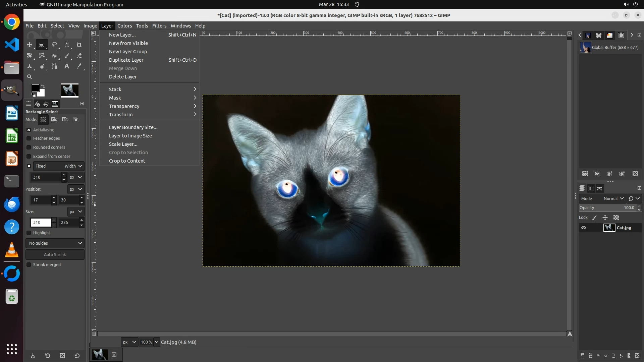Swap foreground and background colors
This screenshot has height=362, width=644.
click(43, 86)
